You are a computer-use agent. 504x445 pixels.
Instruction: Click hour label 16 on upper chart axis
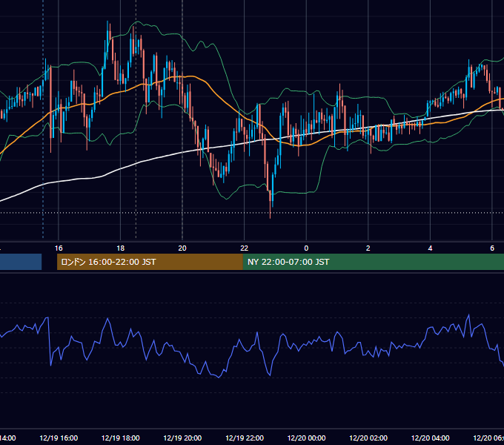click(x=59, y=248)
